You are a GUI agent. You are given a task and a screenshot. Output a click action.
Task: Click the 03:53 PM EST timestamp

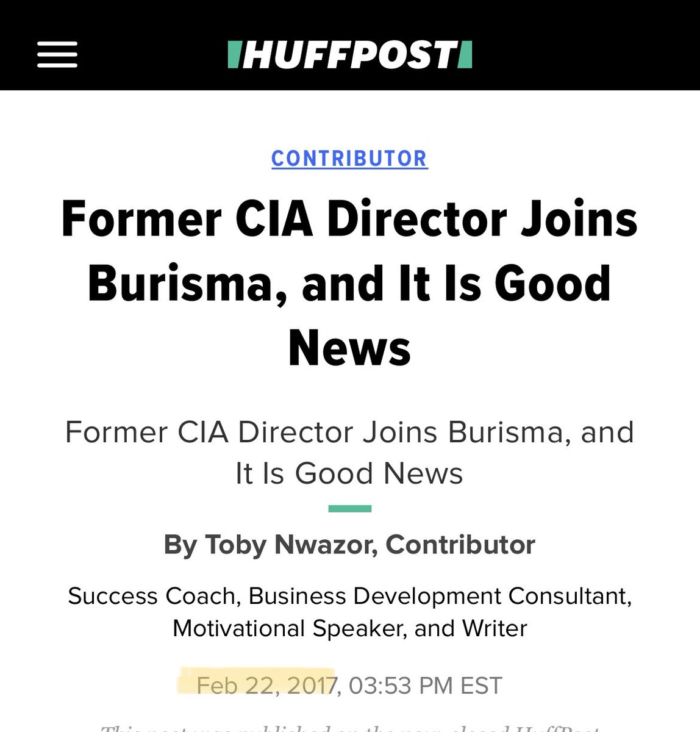pos(425,685)
